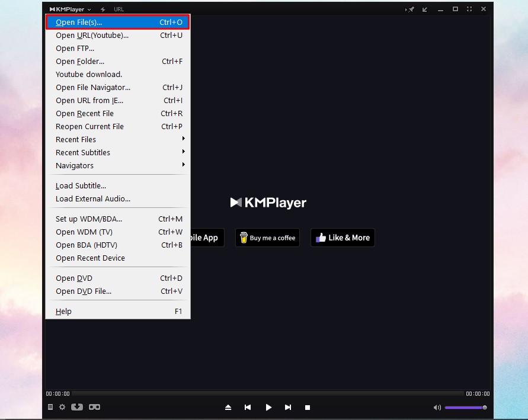528x420 pixels.
Task: Click the URL field in the titlebar
Action: point(119,9)
